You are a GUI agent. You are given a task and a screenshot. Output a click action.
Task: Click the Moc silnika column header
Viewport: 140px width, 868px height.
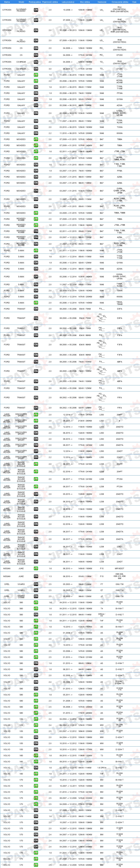[x=85, y=2]
